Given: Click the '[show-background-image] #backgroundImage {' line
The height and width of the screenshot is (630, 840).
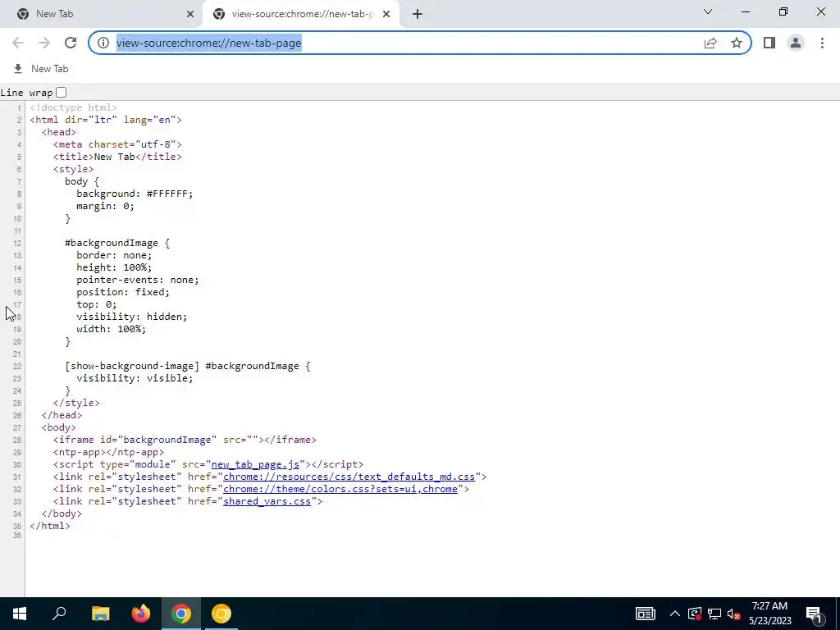Looking at the screenshot, I should point(188,367).
